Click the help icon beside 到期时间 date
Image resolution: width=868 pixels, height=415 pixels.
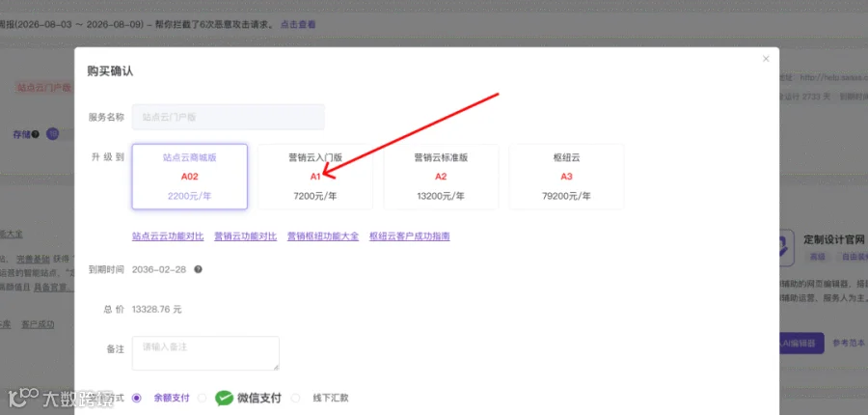point(198,269)
